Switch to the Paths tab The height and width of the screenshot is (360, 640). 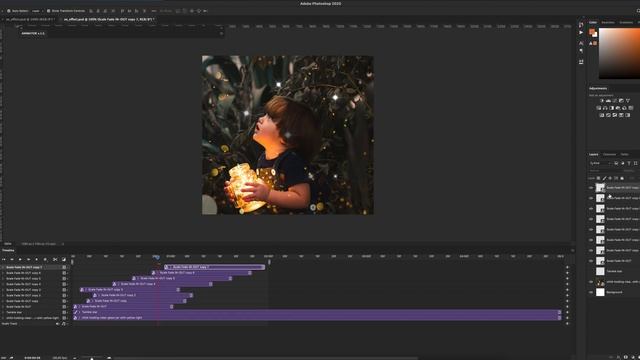click(x=624, y=154)
